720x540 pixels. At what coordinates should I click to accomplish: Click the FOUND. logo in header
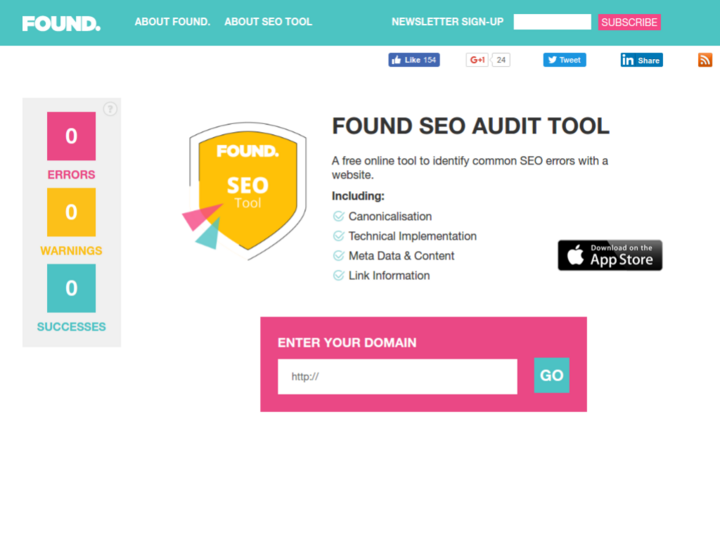coord(61,22)
